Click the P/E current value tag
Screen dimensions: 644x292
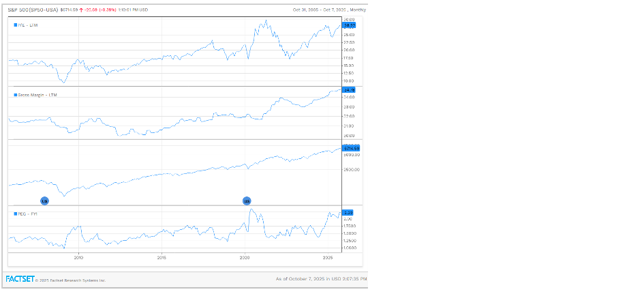click(x=350, y=25)
